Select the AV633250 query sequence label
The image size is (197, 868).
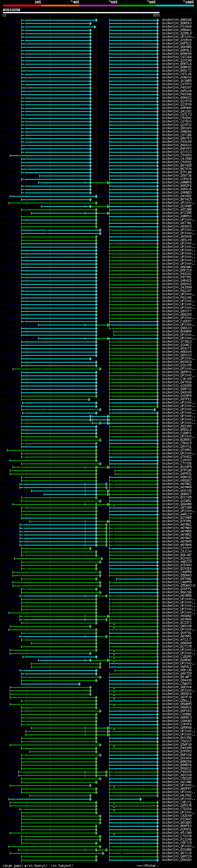pos(11,10)
